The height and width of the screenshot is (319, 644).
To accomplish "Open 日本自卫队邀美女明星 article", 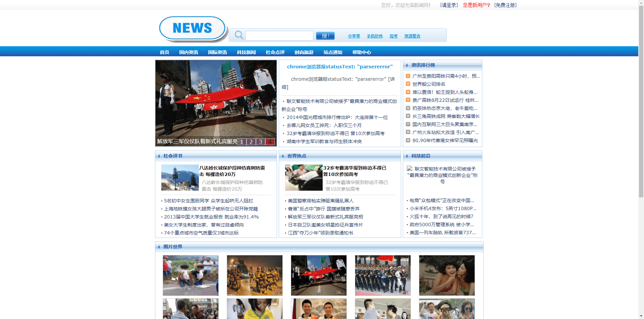I will (x=325, y=225).
